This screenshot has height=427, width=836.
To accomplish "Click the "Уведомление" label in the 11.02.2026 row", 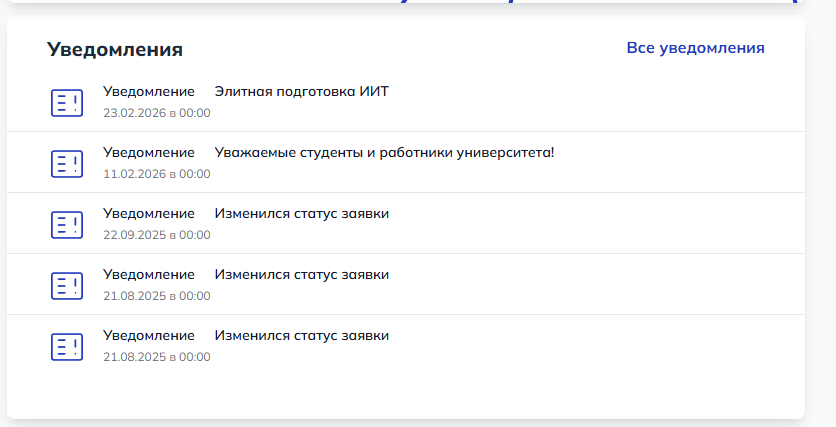I will [x=149, y=153].
